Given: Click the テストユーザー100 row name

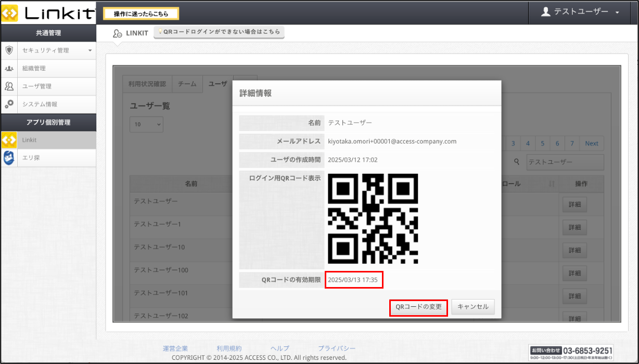Looking at the screenshot, I should [161, 270].
